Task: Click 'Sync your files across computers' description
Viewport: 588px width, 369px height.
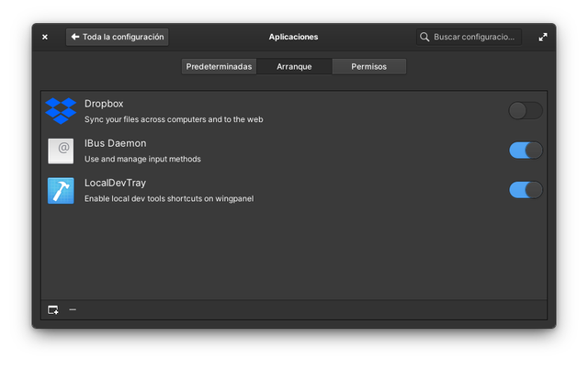Action: (174, 119)
